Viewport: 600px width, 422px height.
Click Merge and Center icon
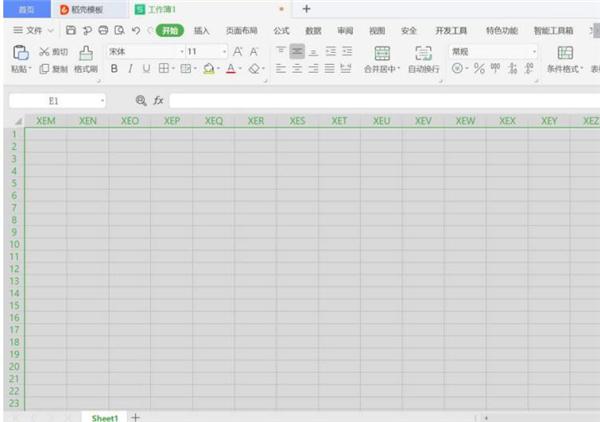pyautogui.click(x=382, y=53)
